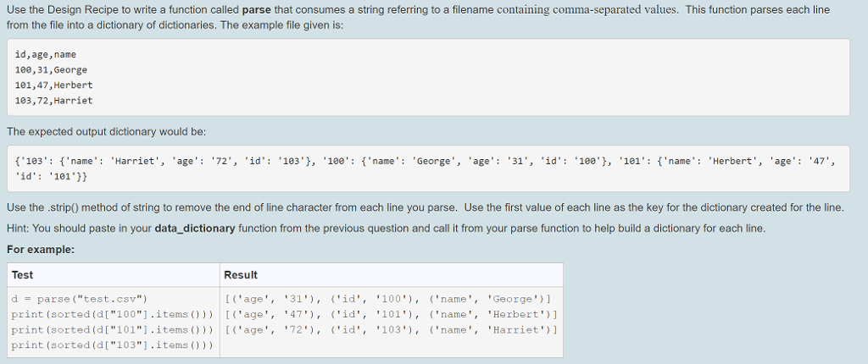Image resolution: width=868 pixels, height=364 pixels.
Task: Select the line '100,31,George'
Action: [x=52, y=70]
